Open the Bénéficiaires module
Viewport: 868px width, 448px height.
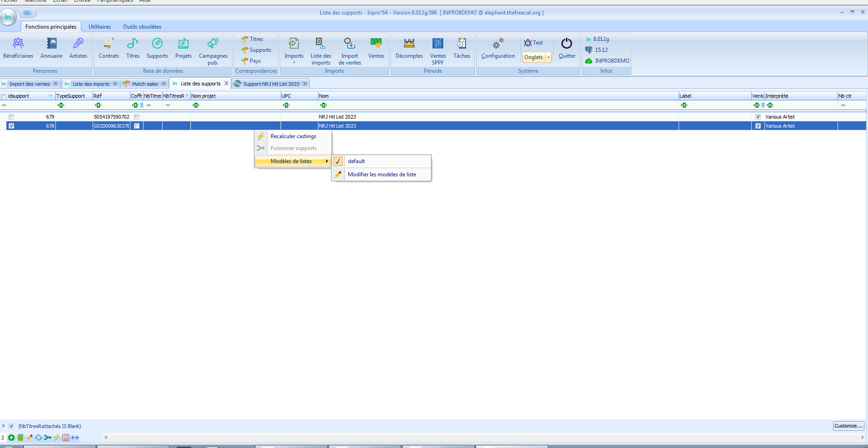coord(18,48)
